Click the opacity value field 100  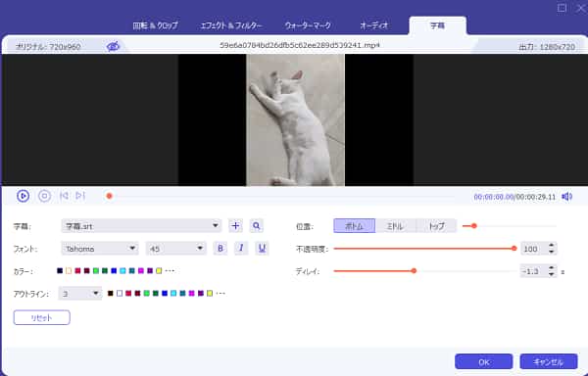tap(534, 249)
